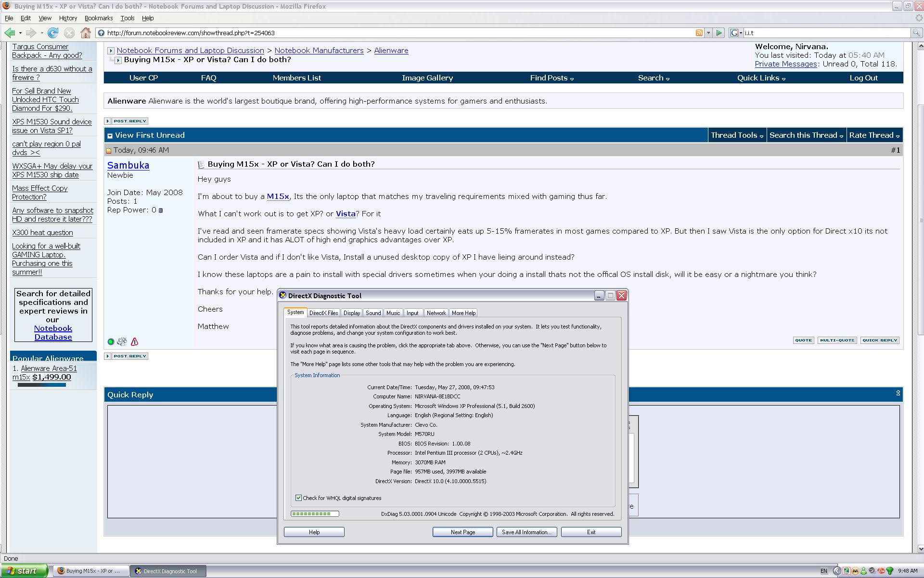Screen dimensions: 924x578
Task: Open the Rate Thread dropdown
Action: 874,135
